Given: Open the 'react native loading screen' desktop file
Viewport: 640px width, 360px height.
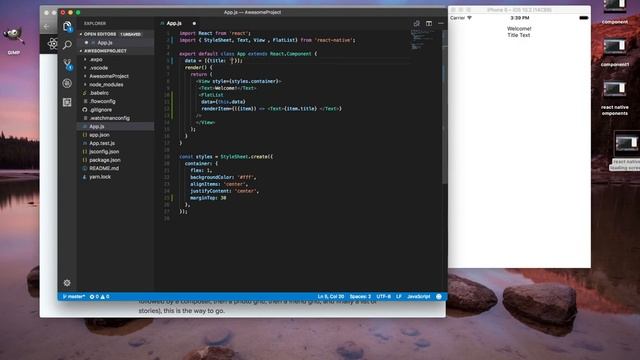Looking at the screenshot, I should coord(626,150).
